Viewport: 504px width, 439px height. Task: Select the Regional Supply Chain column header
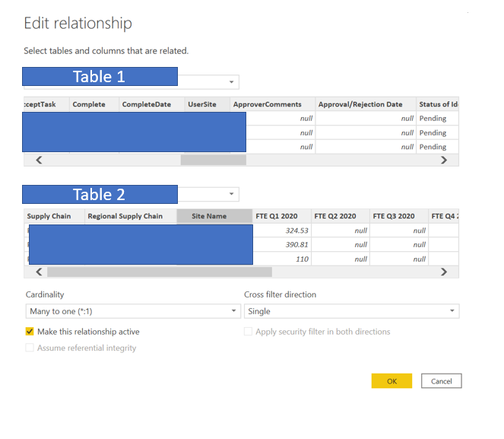pyautogui.click(x=131, y=216)
